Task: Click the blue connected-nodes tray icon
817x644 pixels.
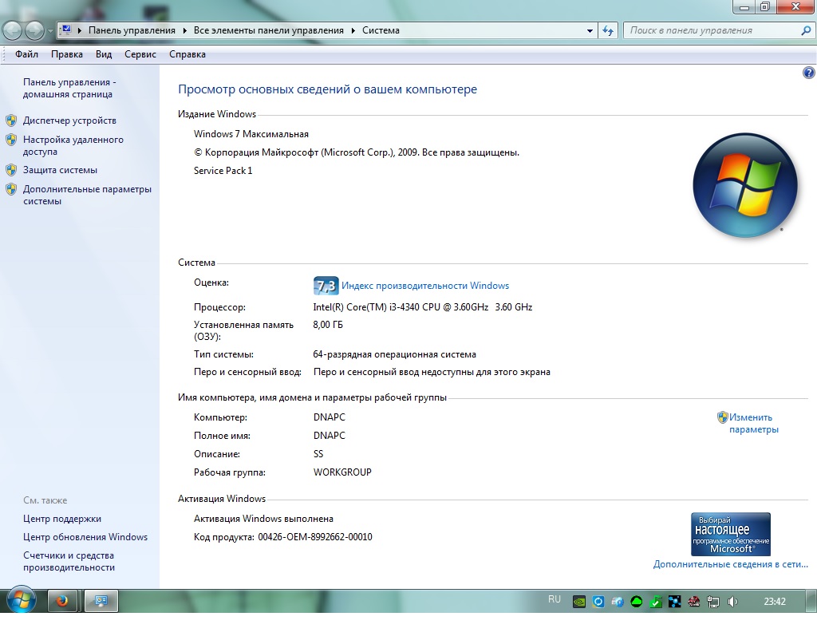Action: [675, 602]
